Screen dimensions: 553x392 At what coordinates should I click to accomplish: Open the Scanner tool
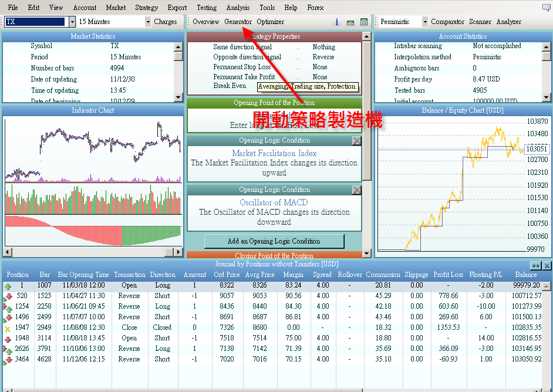(x=480, y=22)
